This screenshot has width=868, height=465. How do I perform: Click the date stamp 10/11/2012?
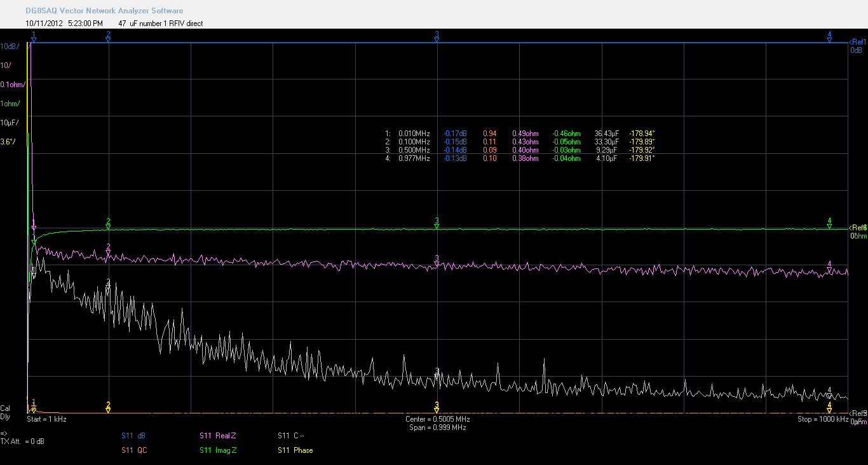click(43, 23)
